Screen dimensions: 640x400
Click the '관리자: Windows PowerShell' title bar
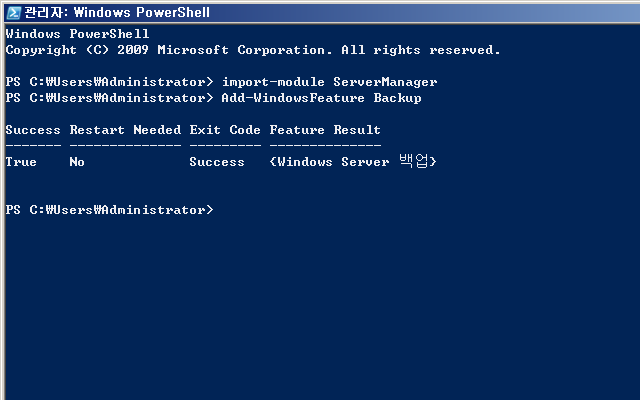point(322,13)
